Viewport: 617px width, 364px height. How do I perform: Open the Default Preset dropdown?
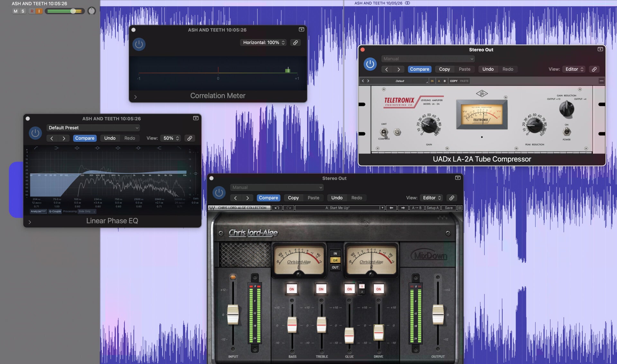(x=93, y=128)
